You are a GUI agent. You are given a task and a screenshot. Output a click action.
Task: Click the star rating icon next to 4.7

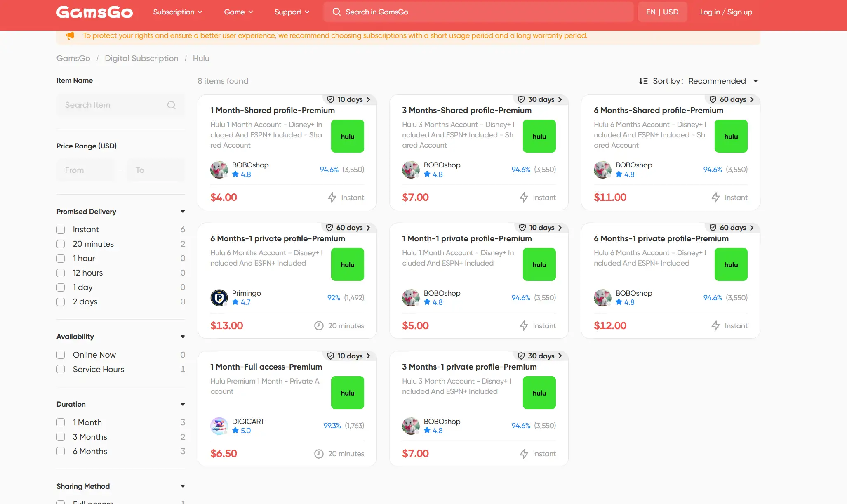click(235, 302)
